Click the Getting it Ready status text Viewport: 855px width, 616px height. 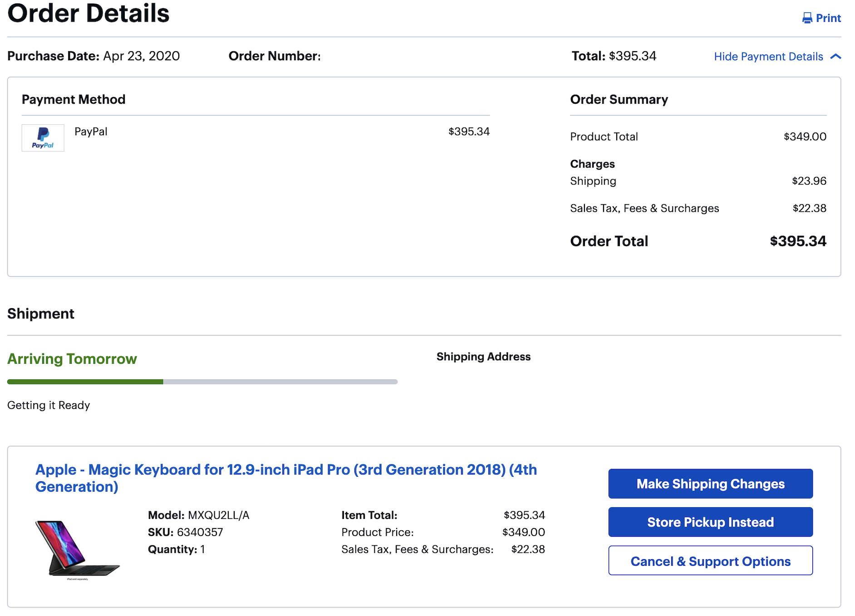coord(49,405)
